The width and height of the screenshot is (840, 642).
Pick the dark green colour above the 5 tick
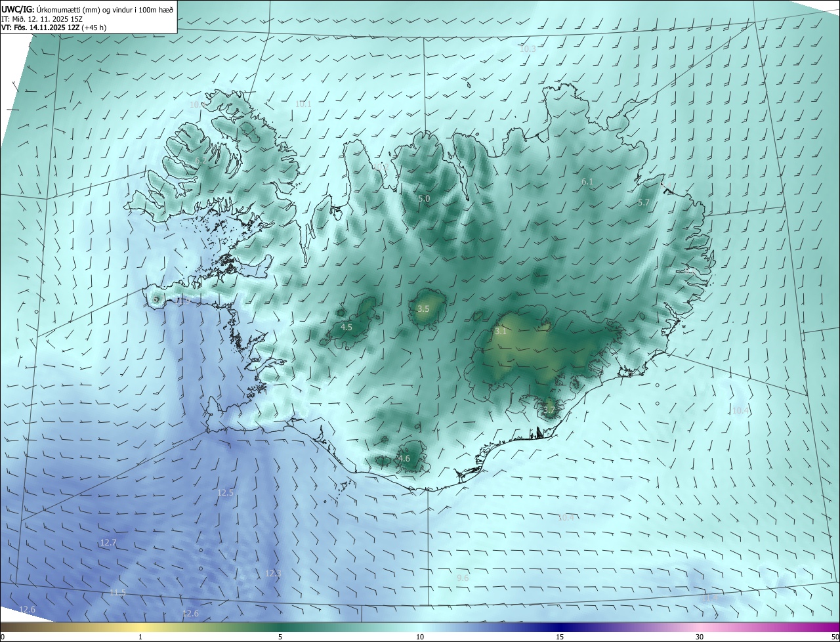point(280,627)
